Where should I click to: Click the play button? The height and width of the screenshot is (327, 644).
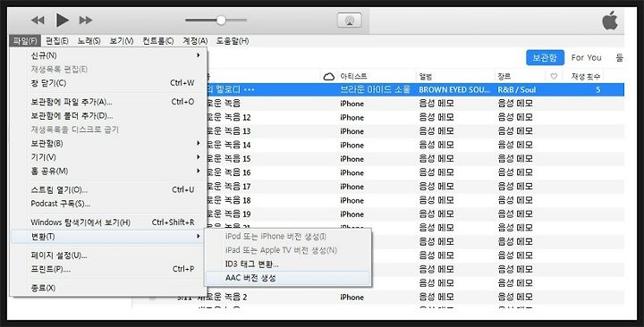[x=62, y=20]
